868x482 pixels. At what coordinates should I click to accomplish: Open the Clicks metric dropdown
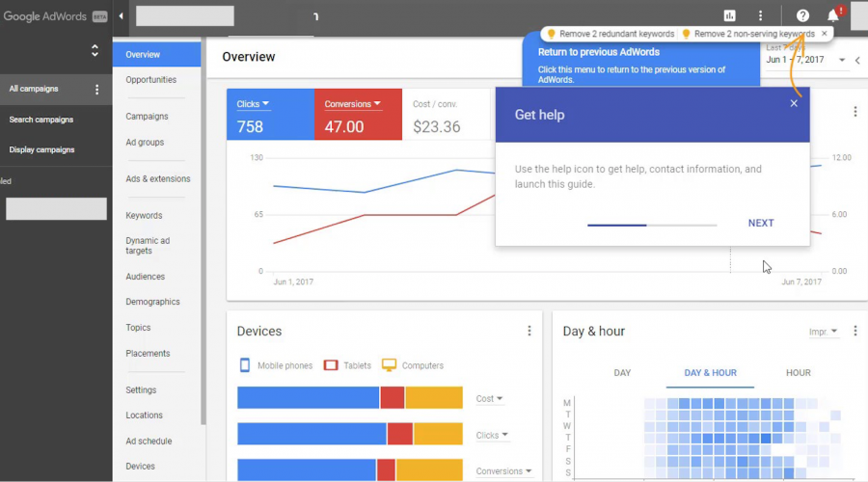[253, 104]
